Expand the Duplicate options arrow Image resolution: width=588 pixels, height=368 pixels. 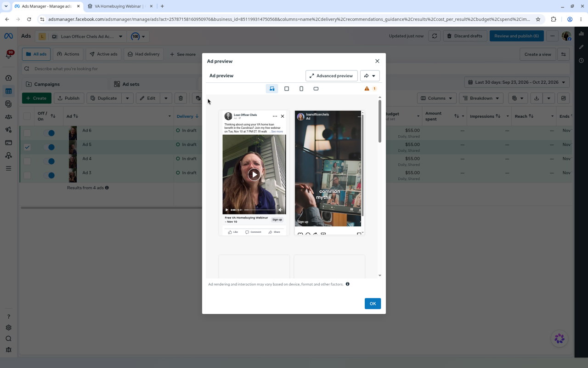127,98
